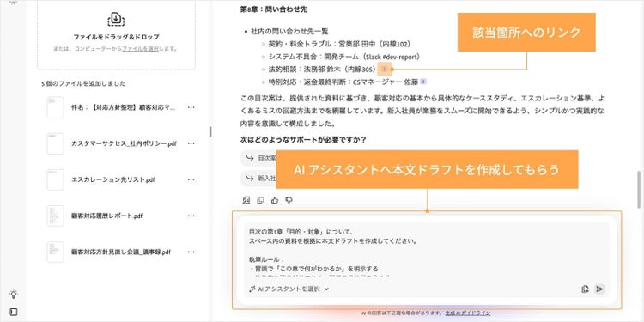Screen dimensions: 644x322
Task: Click the panel divider handle between file list and chat
Action: tap(210, 132)
